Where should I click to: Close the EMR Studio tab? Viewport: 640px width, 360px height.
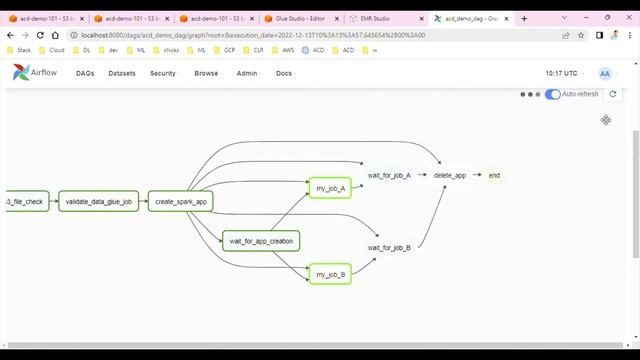[422, 19]
